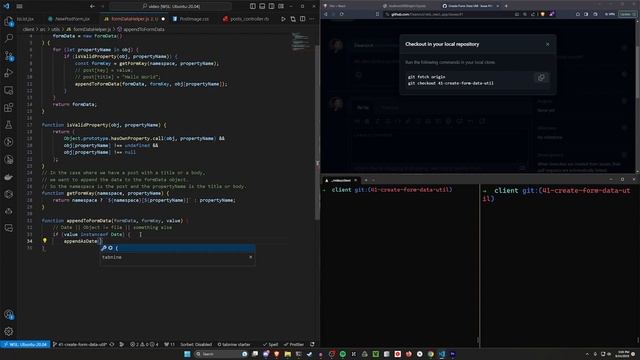Click 'return formData;' on line 14
640x360 pixels.
pyautogui.click(x=75, y=104)
